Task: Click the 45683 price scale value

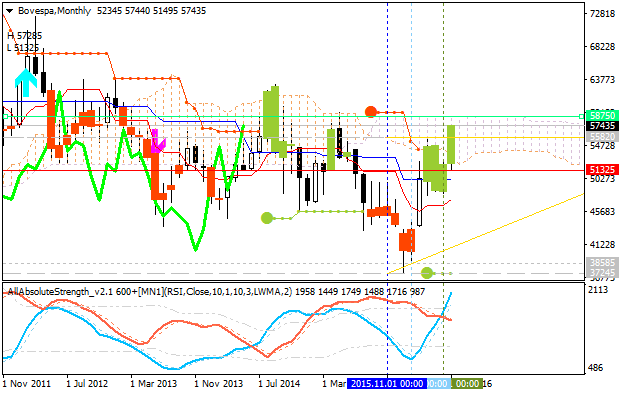Action: [602, 212]
